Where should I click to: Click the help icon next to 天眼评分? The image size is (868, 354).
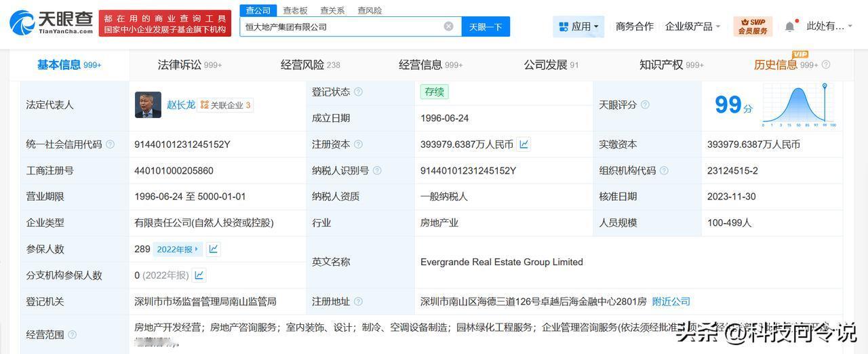point(645,105)
